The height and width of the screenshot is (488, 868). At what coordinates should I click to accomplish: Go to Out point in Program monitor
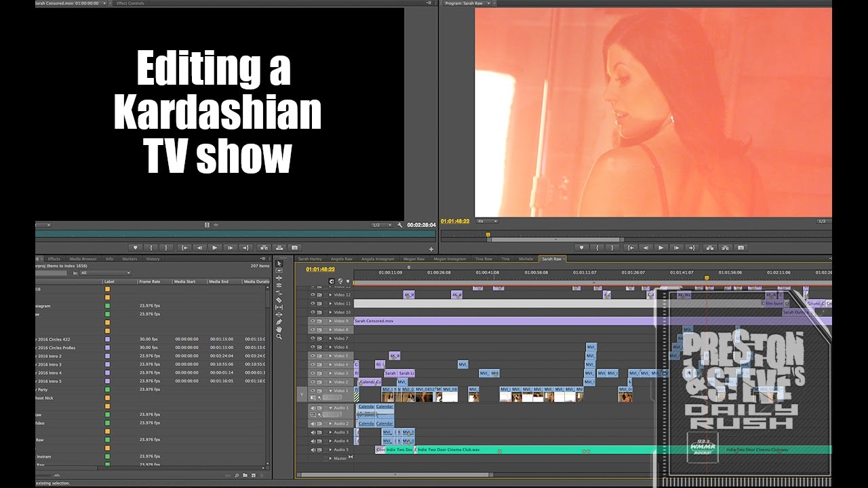pyautogui.click(x=692, y=248)
